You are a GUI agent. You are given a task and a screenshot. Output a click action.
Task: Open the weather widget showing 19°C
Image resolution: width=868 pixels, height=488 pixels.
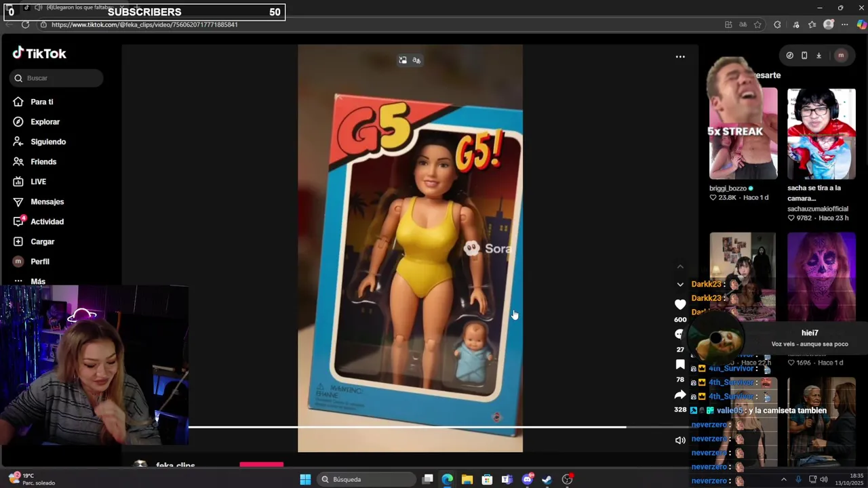(31, 479)
